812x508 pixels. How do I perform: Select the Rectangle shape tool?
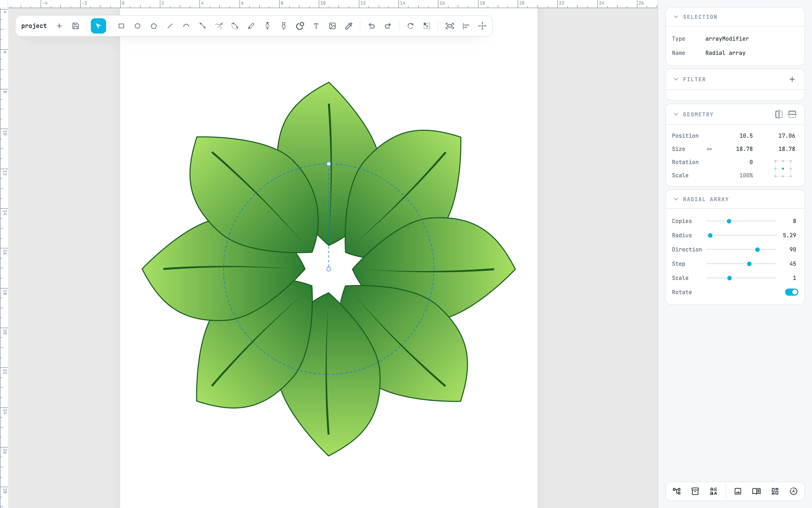(121, 26)
